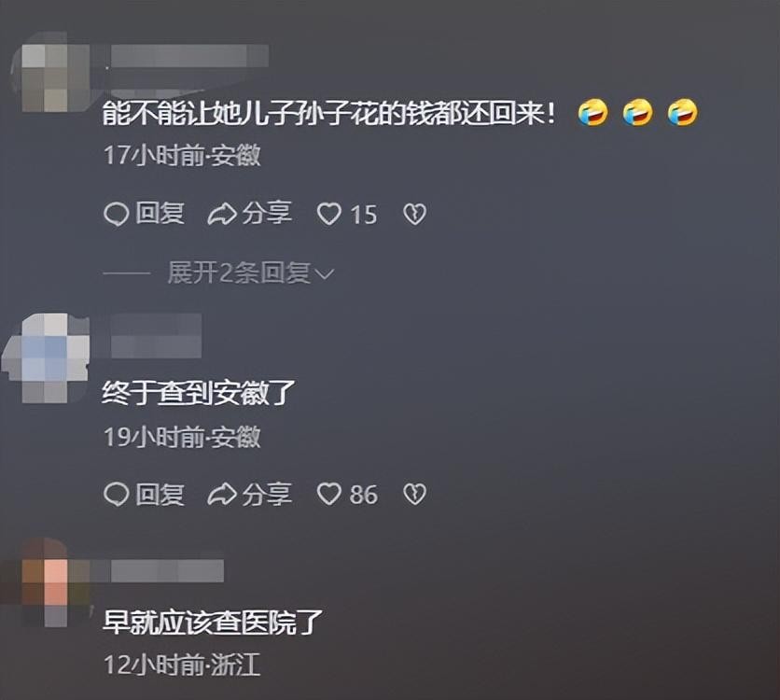Click reply speech bubble icon on 17小时前 comment
This screenshot has width=780, height=700.
point(117,215)
